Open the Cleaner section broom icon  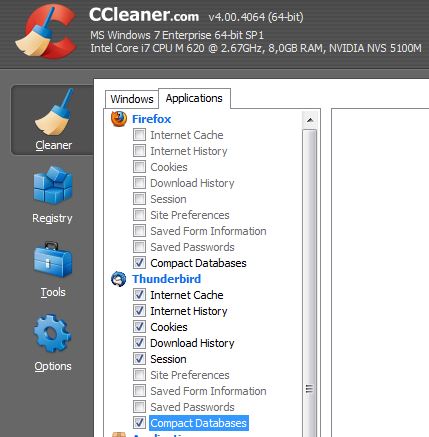[x=54, y=112]
